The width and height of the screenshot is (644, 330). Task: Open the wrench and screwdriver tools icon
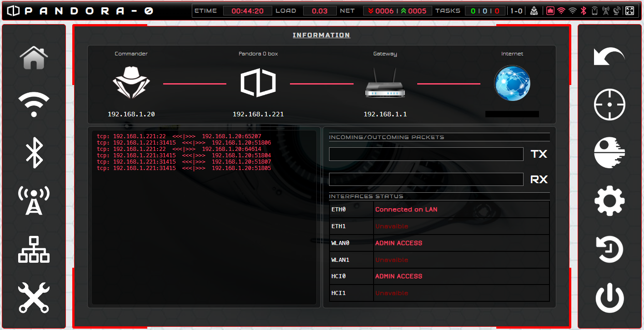pos(34,297)
